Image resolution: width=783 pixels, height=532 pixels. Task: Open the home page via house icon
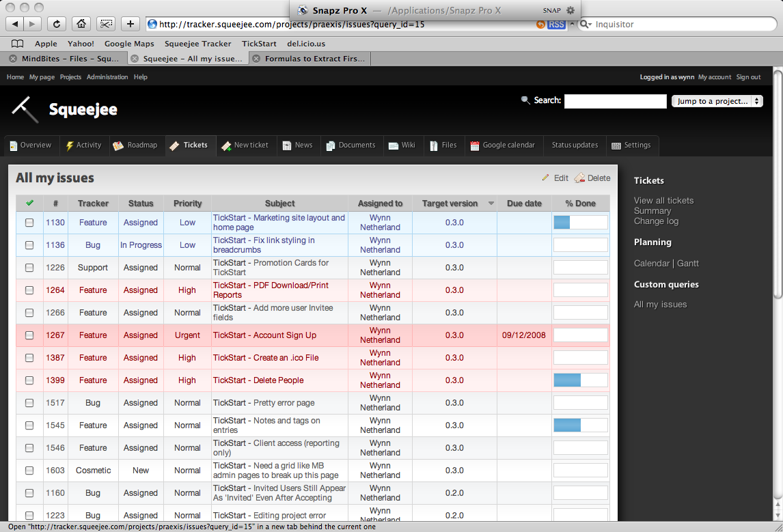point(81,23)
